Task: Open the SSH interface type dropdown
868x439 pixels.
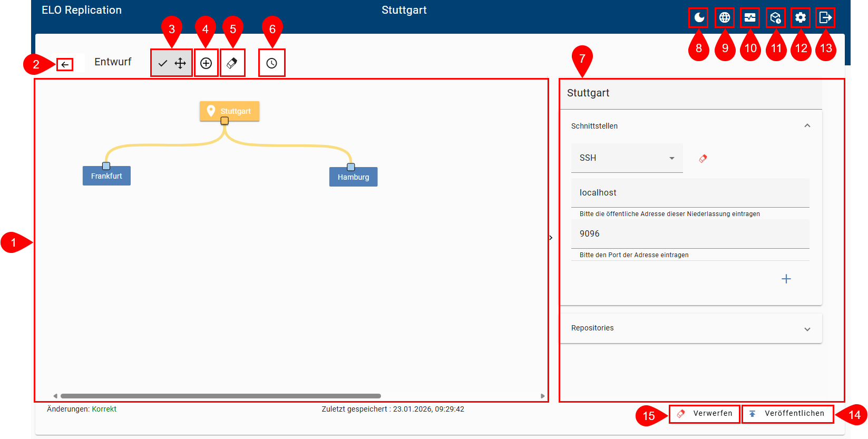Action: 627,158
